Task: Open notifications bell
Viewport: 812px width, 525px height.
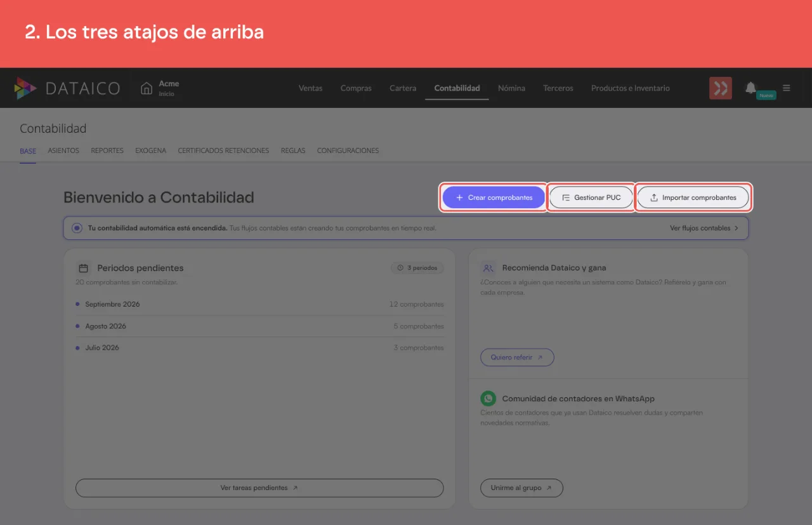Action: (x=750, y=87)
